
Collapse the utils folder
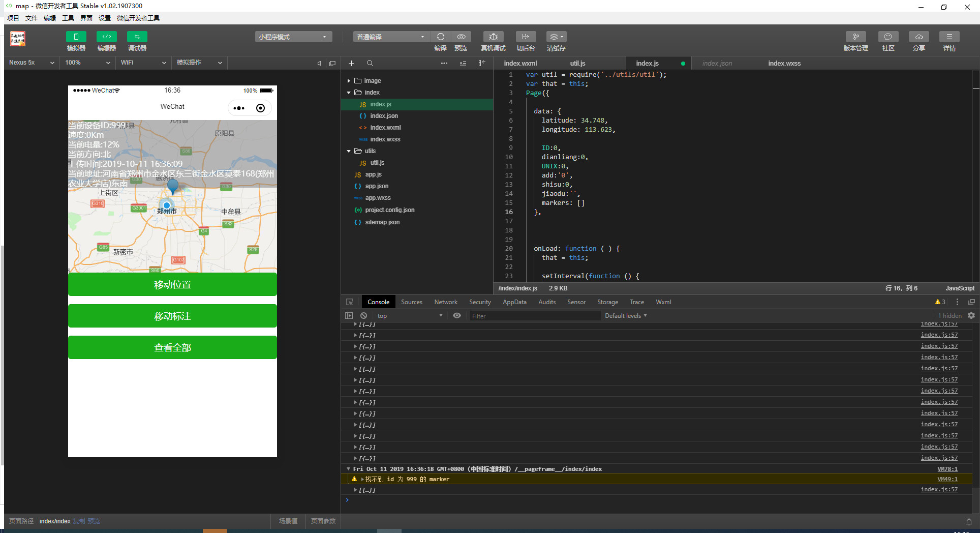pyautogui.click(x=349, y=151)
